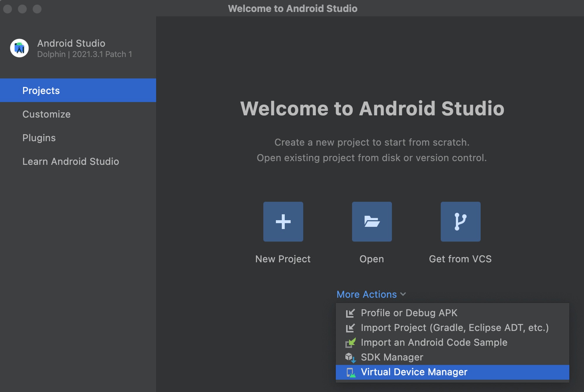Click the Android Code Sample icon
Screen dimensions: 584x392
tap(350, 342)
